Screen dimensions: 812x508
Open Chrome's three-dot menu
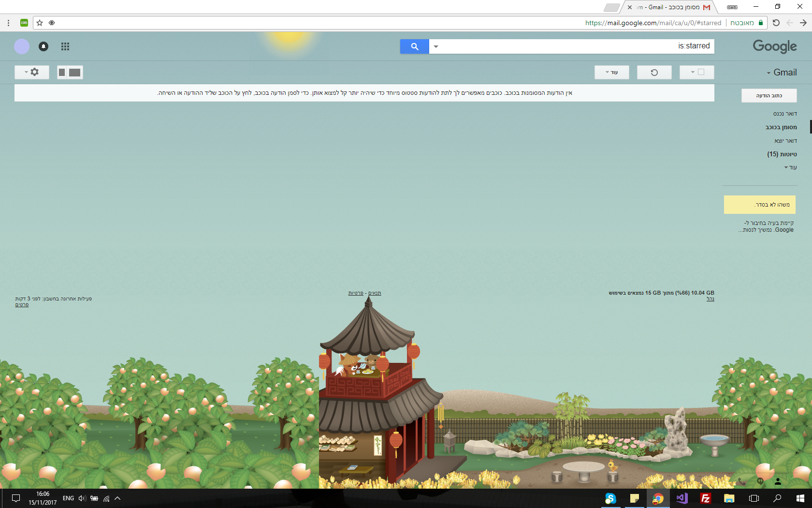click(9, 23)
